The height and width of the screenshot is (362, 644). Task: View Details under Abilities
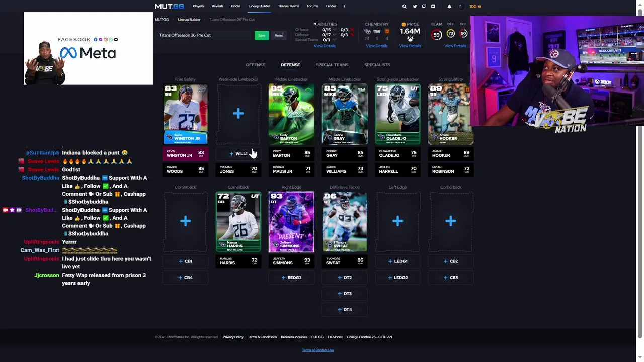pos(325,46)
